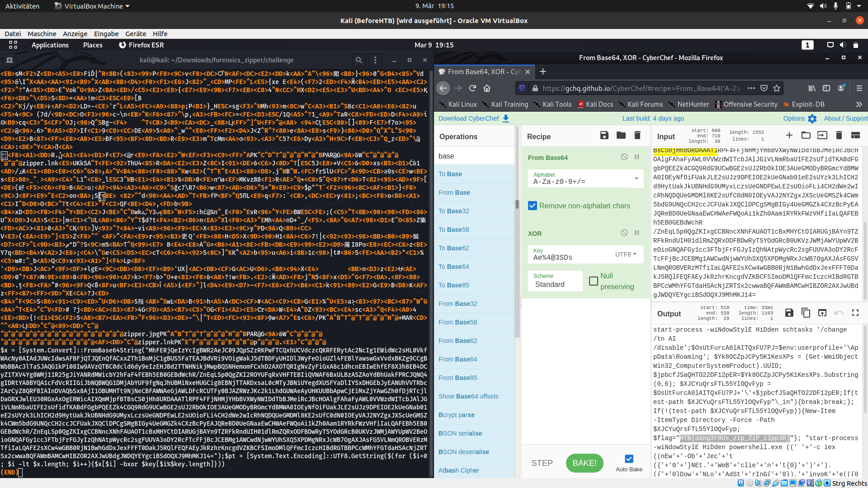Open folder as input icon
This screenshot has width=868, height=488.
click(806, 135)
